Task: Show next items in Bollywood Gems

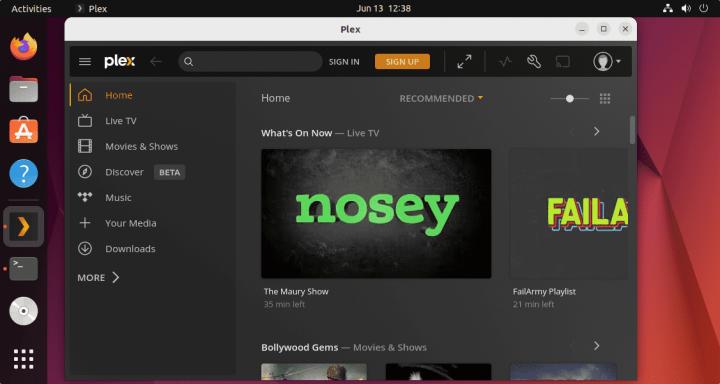Action: coord(596,346)
